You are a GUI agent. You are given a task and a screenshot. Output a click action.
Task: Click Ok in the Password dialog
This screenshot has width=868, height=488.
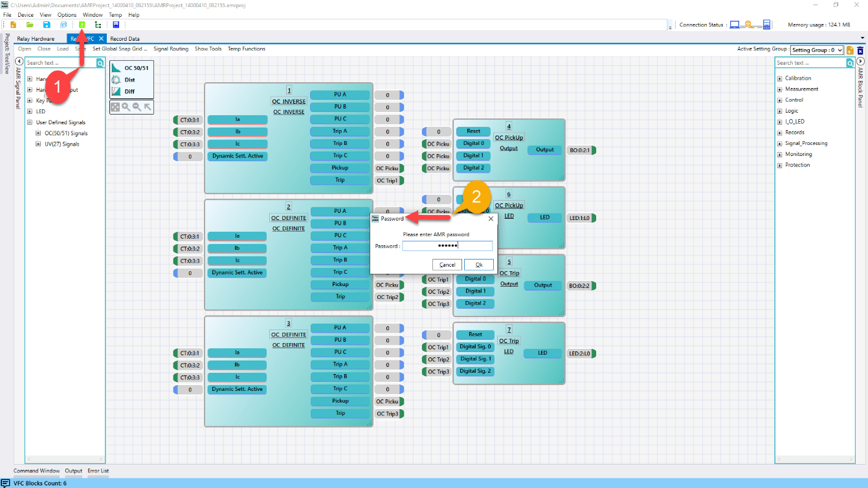tap(478, 265)
